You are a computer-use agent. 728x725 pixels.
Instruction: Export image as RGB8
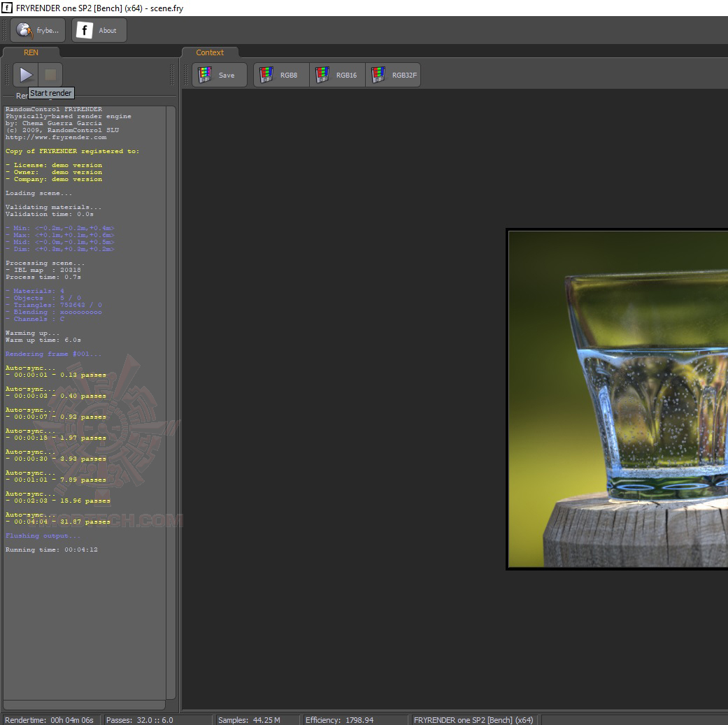tap(281, 76)
